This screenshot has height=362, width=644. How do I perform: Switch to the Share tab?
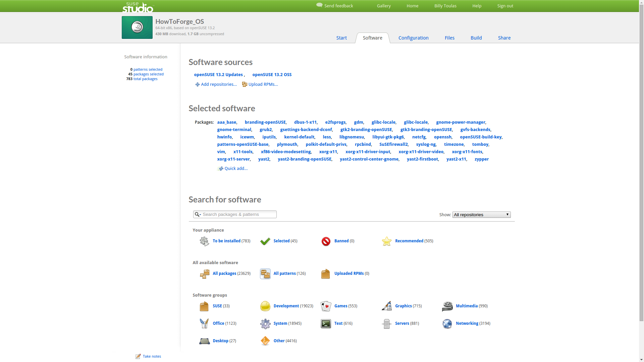[x=504, y=38]
